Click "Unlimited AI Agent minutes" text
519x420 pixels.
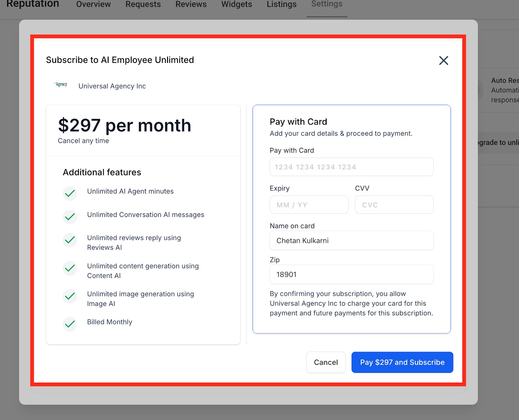130,191
